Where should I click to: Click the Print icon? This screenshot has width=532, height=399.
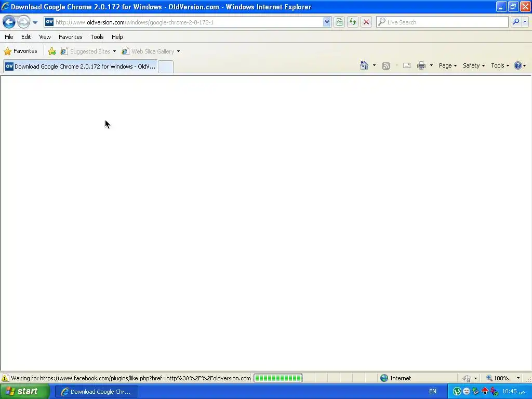pyautogui.click(x=421, y=65)
